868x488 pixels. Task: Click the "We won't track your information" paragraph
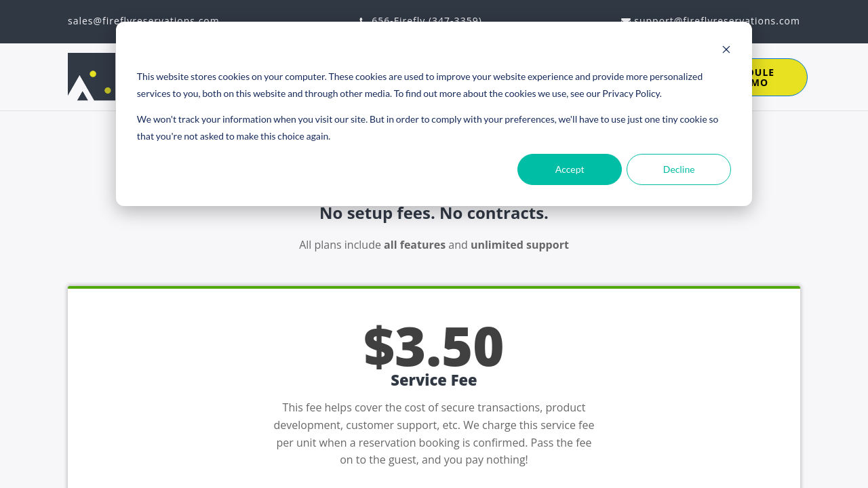tap(427, 127)
